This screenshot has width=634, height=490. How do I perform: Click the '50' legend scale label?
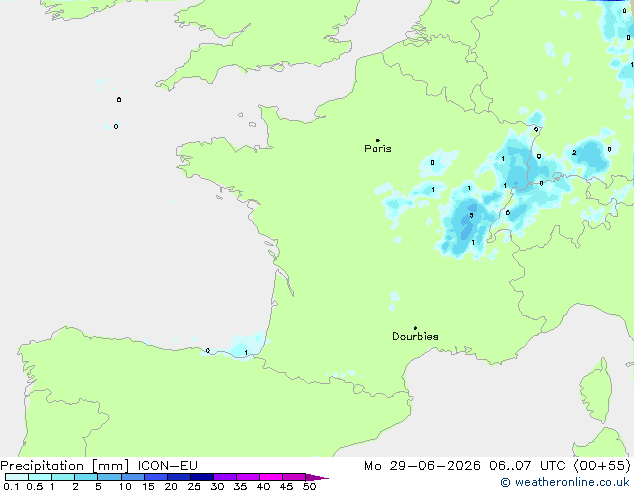309,486
